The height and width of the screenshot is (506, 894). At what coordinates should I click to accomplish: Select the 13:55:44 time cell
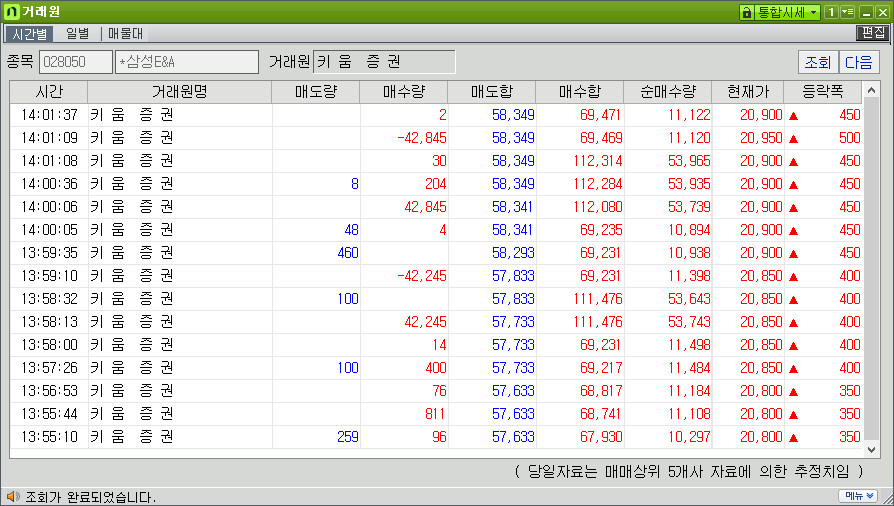pos(49,414)
